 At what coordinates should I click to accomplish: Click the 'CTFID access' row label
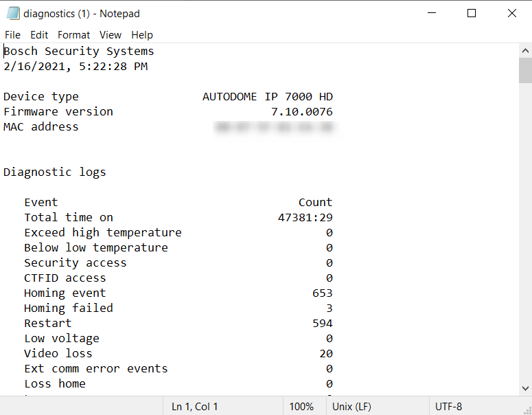tap(65, 278)
